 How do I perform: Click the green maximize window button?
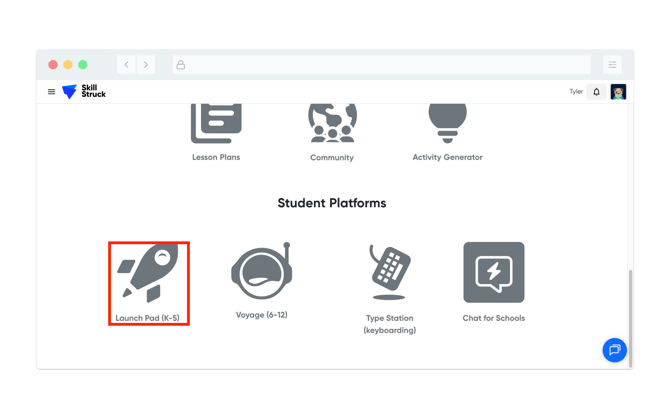[x=83, y=65]
